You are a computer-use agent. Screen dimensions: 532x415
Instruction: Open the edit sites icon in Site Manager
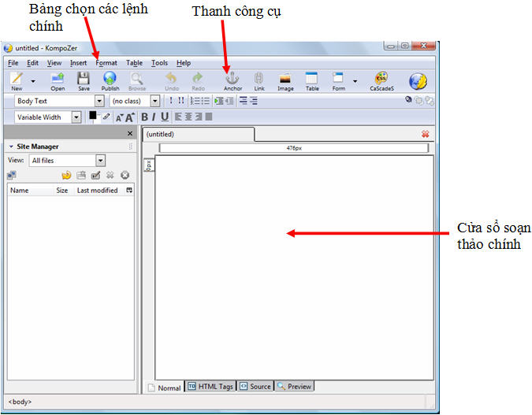[x=12, y=176]
